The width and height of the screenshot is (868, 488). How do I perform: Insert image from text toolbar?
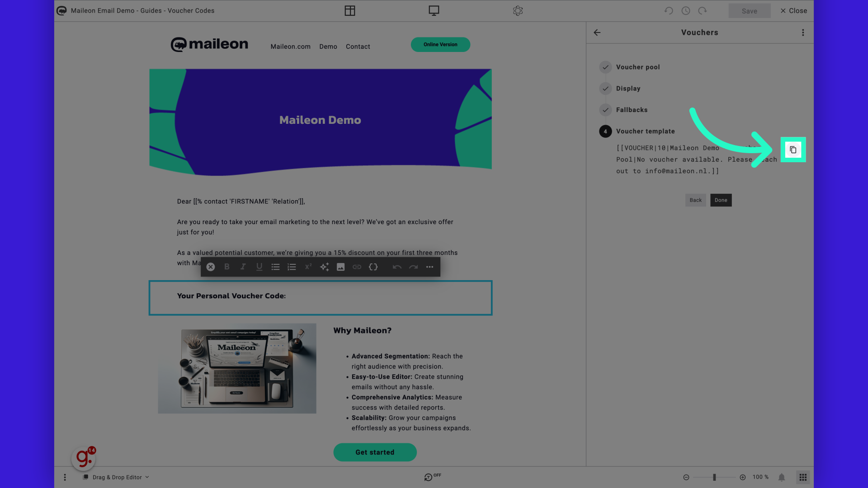(x=341, y=267)
